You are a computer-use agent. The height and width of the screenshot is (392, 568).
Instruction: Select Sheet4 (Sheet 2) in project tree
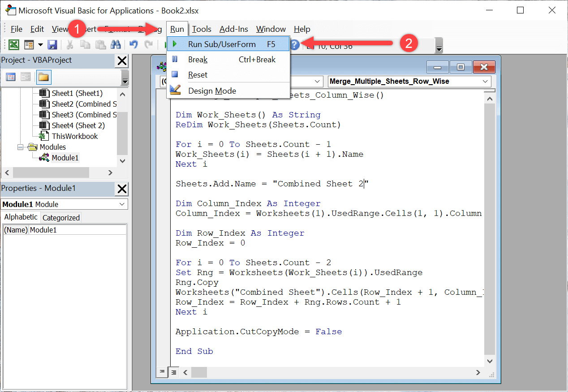pos(78,125)
